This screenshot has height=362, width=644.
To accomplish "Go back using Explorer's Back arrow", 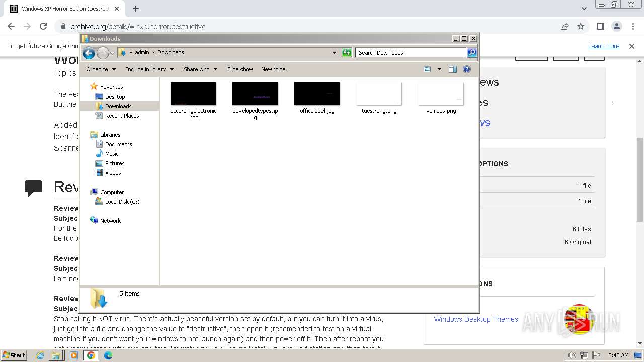I will point(89,53).
